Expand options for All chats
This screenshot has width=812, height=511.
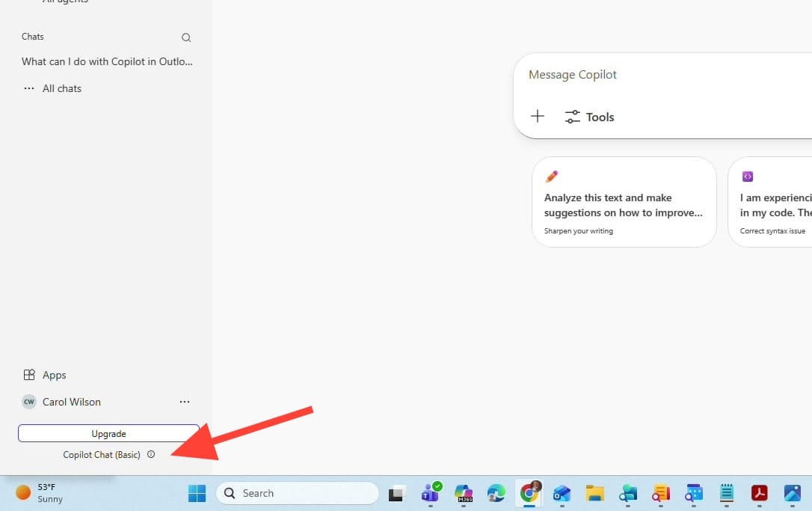coord(28,88)
